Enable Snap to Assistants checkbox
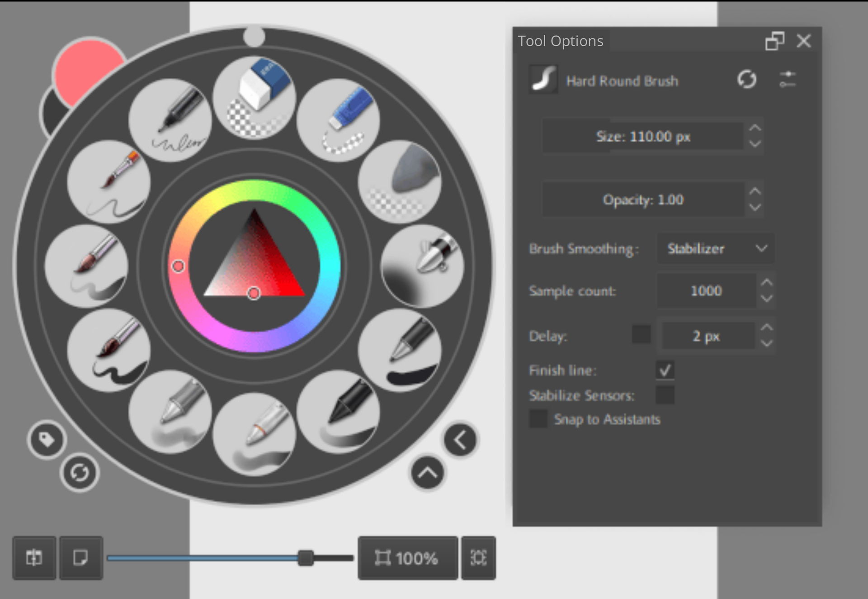 click(x=538, y=419)
